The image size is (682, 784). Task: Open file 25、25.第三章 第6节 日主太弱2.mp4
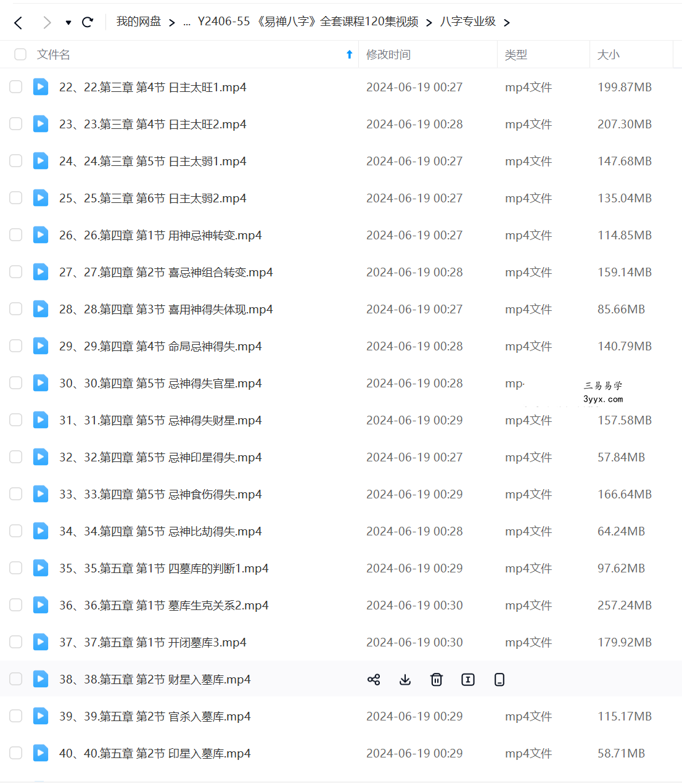click(153, 199)
